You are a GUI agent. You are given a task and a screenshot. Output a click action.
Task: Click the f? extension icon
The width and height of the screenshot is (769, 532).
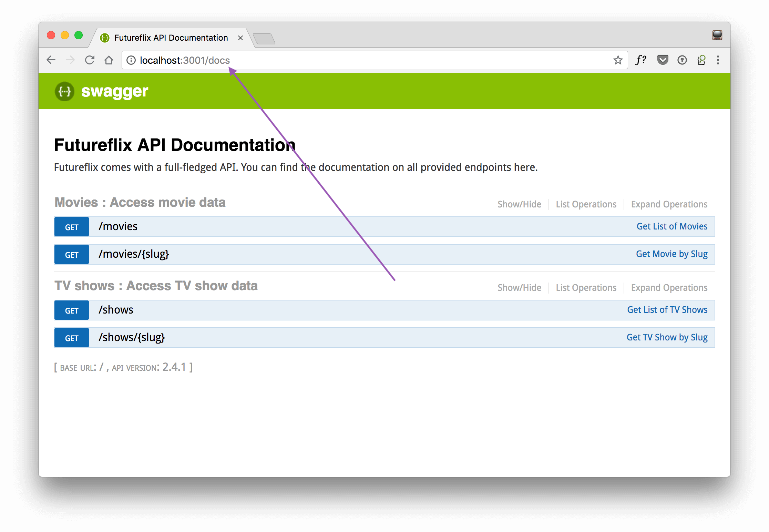pos(641,60)
